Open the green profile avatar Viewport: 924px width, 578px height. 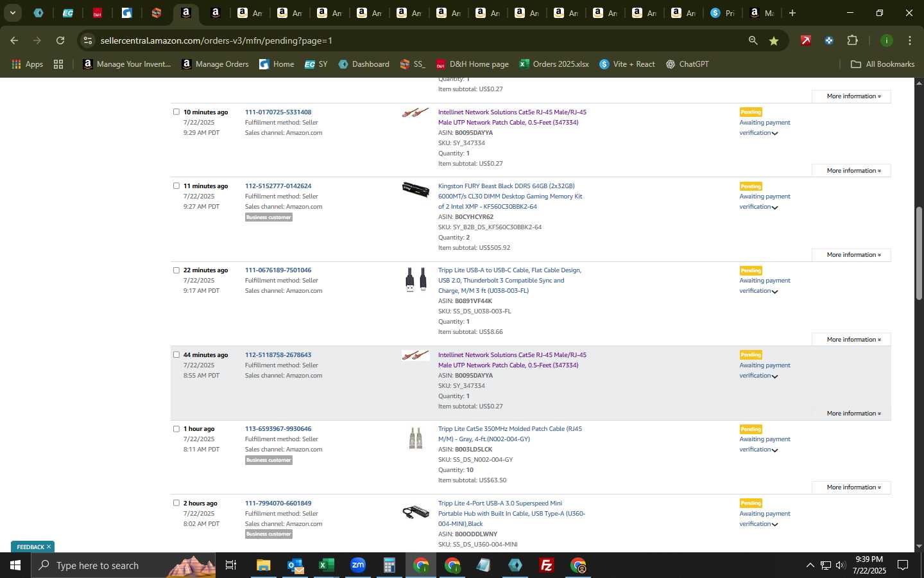coord(886,40)
